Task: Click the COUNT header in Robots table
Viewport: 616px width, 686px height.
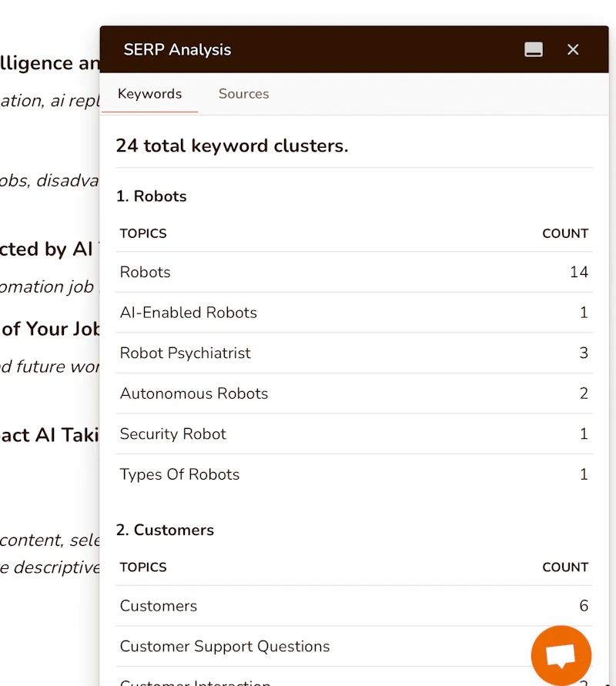Action: coord(565,233)
